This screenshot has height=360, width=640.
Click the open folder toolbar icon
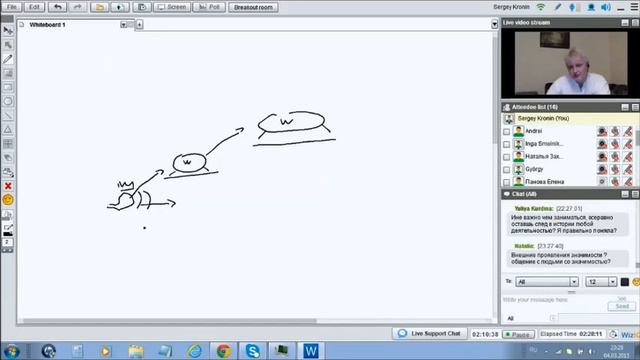point(99,7)
